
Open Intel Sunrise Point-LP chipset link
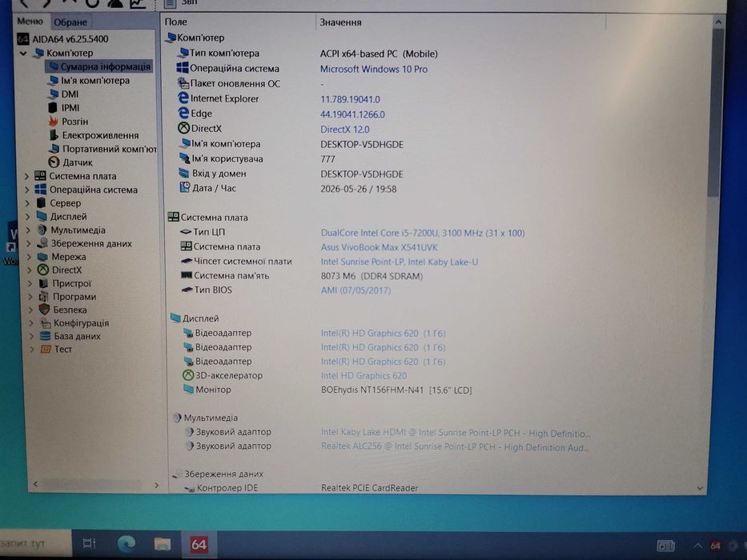(400, 262)
